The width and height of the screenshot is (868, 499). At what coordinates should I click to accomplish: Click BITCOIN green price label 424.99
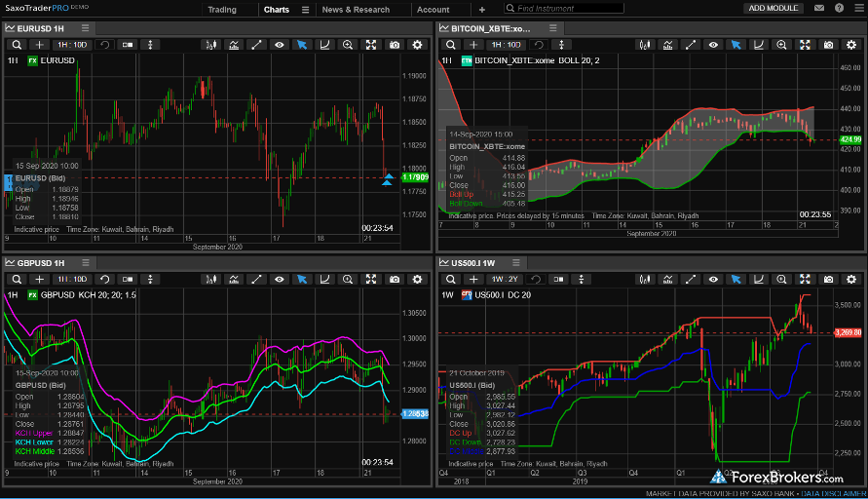[850, 139]
